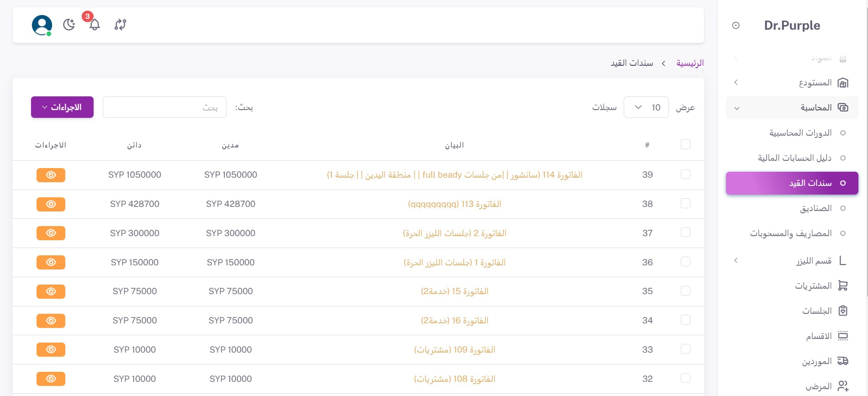868x396 pixels.
Task: Open دليل الحسابات المالية submenu item
Action: pyautogui.click(x=794, y=158)
